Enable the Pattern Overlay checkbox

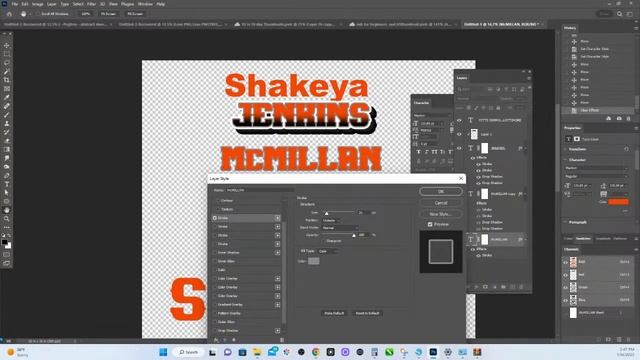tap(215, 313)
